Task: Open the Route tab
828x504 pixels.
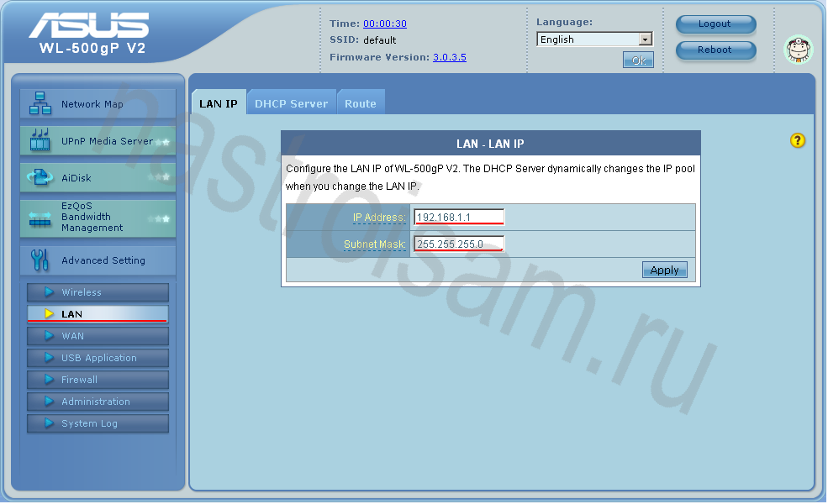Action: 361,103
